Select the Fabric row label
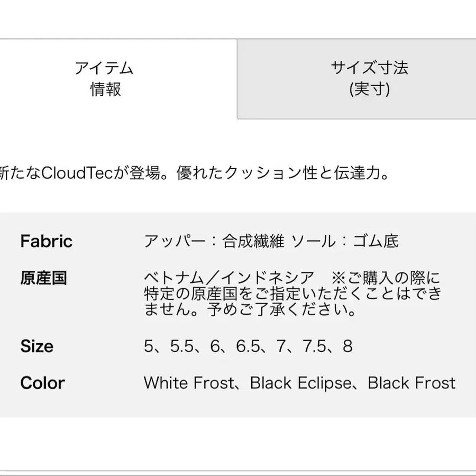Screen dimensions: 476x476 click(47, 241)
